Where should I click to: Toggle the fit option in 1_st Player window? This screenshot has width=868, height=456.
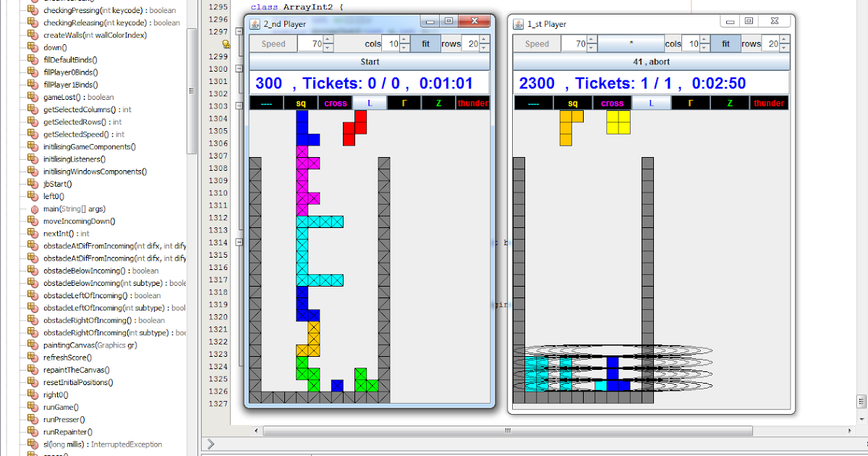726,43
